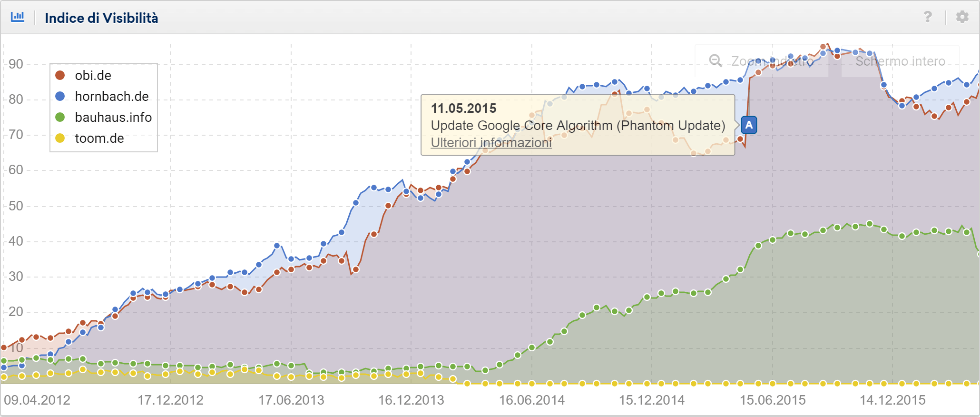980x417 pixels.
Task: Click the 50 y-axis value label
Action: pos(16,206)
